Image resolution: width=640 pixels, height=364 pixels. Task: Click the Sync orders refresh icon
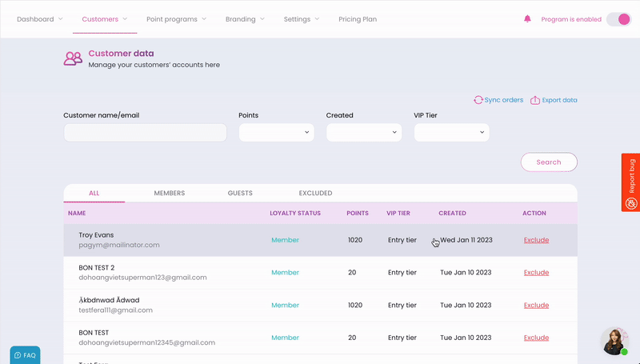478,100
